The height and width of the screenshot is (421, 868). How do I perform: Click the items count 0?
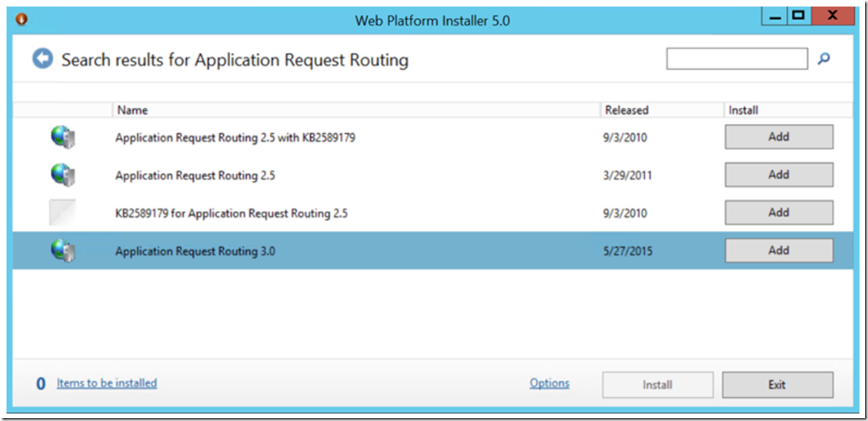tap(41, 384)
